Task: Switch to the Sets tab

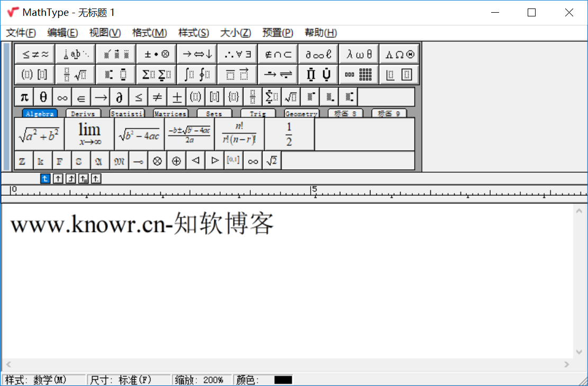Action: [214, 113]
